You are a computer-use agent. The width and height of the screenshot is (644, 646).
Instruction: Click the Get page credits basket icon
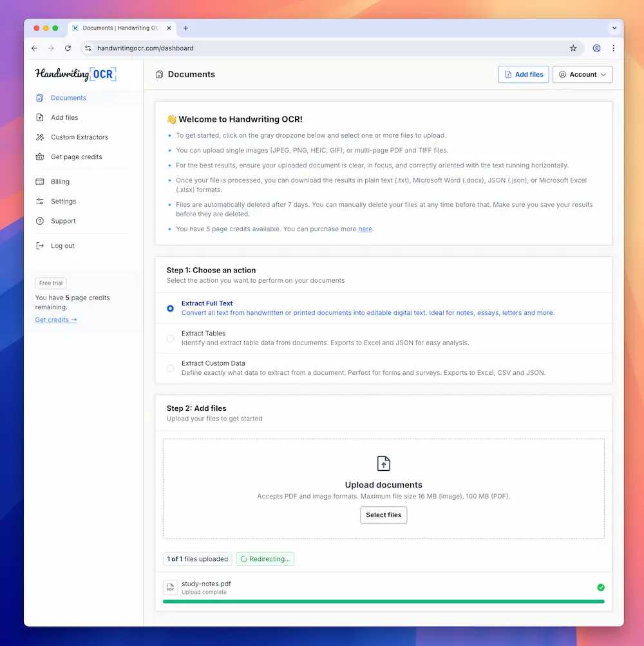pos(40,157)
